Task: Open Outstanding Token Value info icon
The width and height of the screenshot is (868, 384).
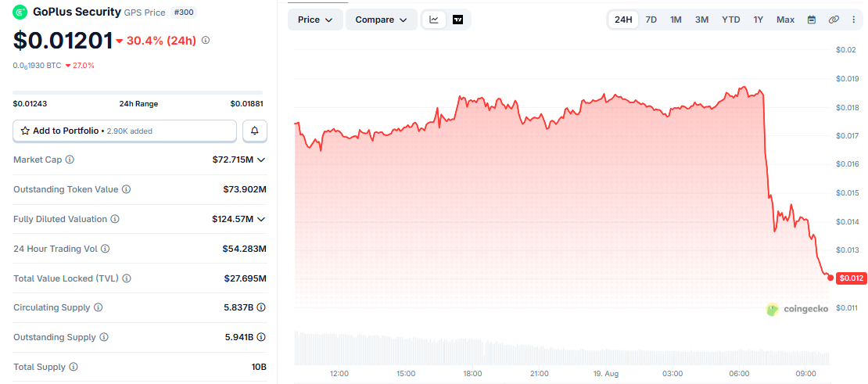Action: pos(126,189)
